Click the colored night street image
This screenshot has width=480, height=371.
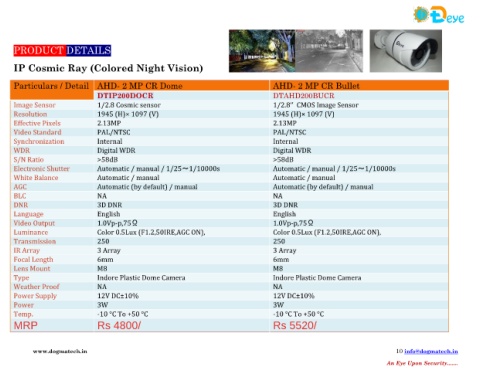point(262,51)
